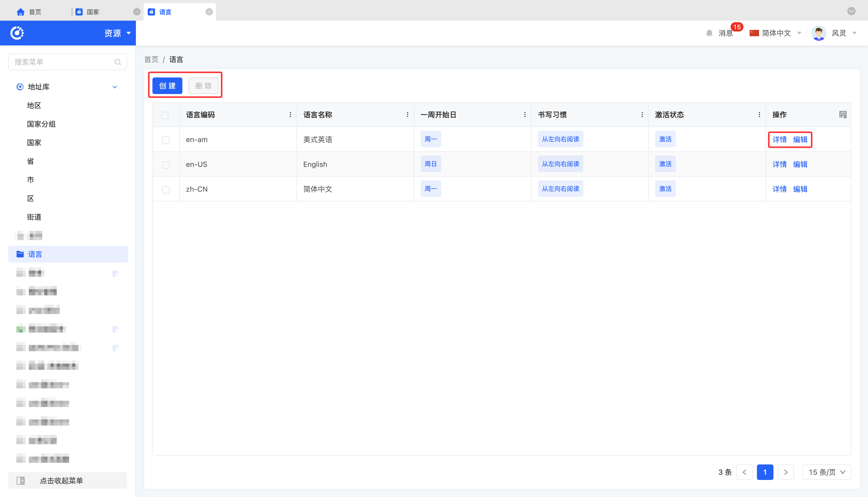Open the 语言编码 column options menu

pos(290,115)
